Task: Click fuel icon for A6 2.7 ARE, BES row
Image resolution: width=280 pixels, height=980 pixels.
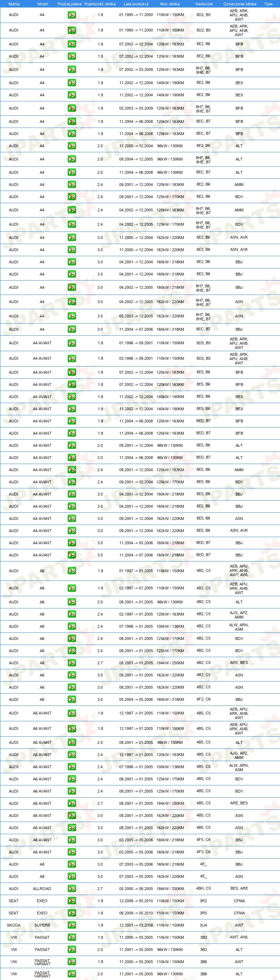Action: coord(72,663)
